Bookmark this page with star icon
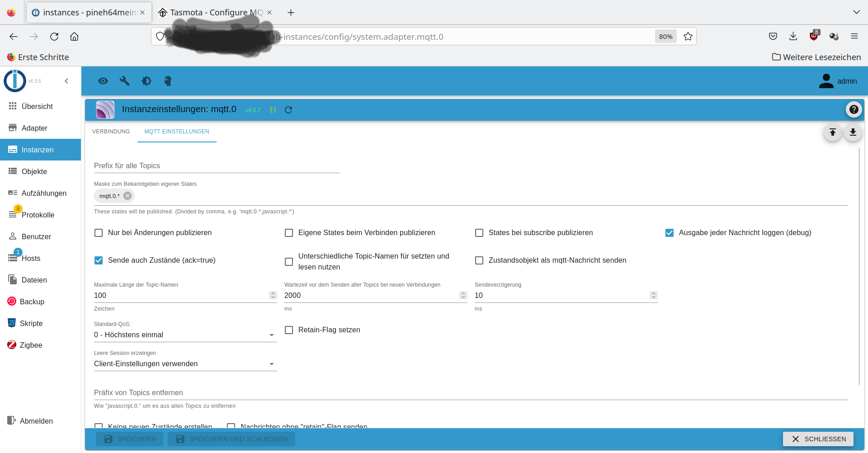This screenshot has width=868, height=453. [688, 37]
